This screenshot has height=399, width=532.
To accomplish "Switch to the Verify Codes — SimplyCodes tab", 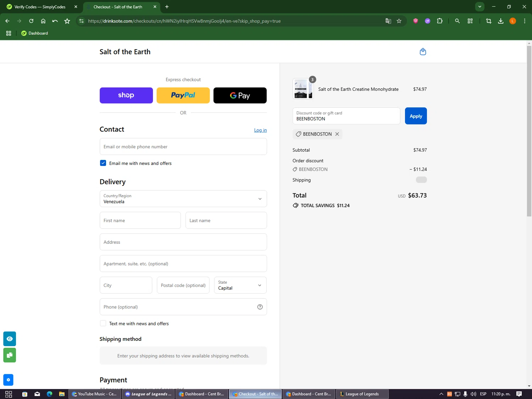I will tap(40, 7).
